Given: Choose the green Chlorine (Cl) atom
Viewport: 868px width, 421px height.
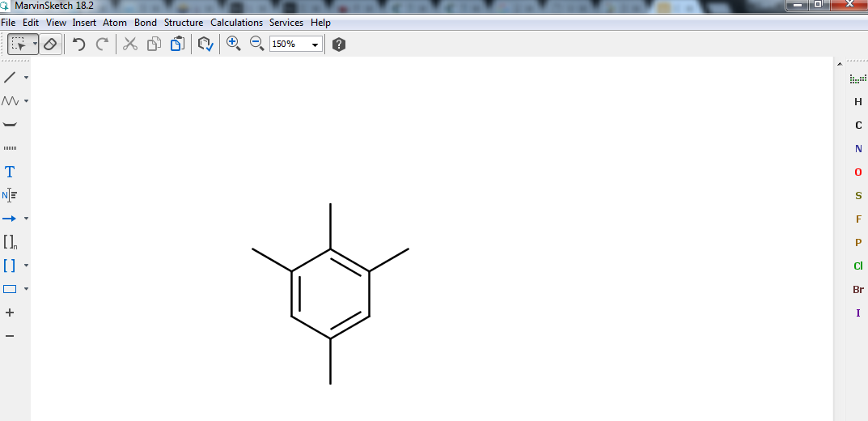Looking at the screenshot, I should 858,266.
